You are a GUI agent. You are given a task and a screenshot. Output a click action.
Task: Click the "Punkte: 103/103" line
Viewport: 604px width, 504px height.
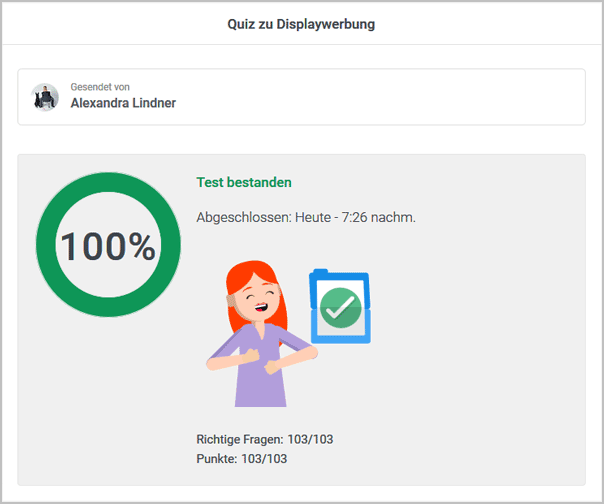(242, 459)
